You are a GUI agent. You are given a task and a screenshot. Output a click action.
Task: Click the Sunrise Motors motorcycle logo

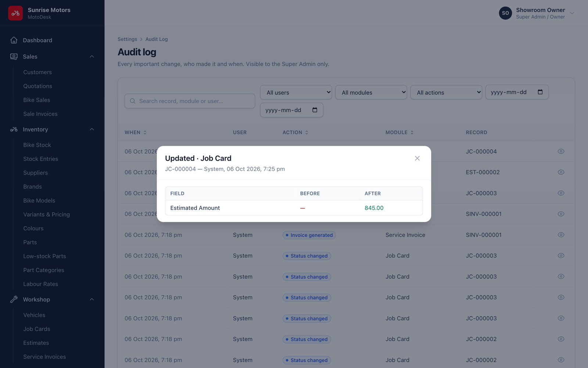pyautogui.click(x=15, y=13)
